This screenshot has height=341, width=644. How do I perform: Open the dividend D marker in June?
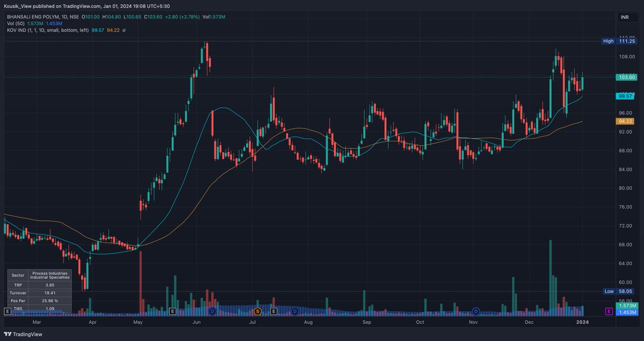[x=212, y=311]
